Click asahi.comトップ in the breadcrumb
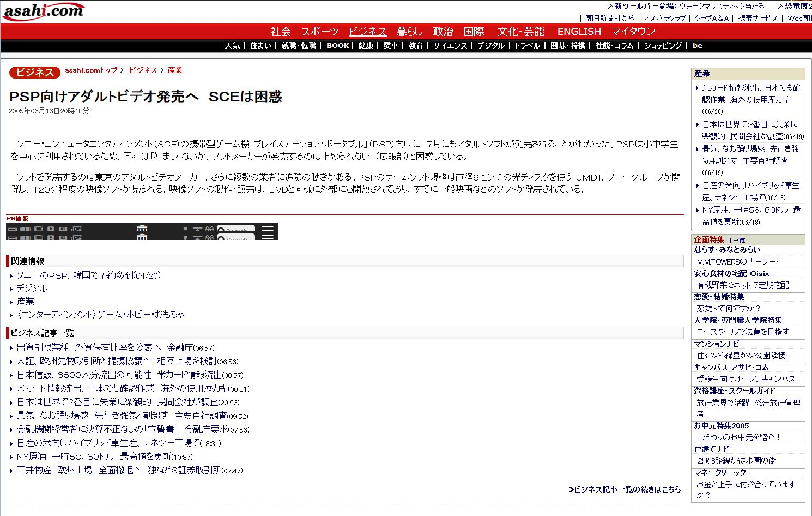This screenshot has width=812, height=516. [91, 70]
